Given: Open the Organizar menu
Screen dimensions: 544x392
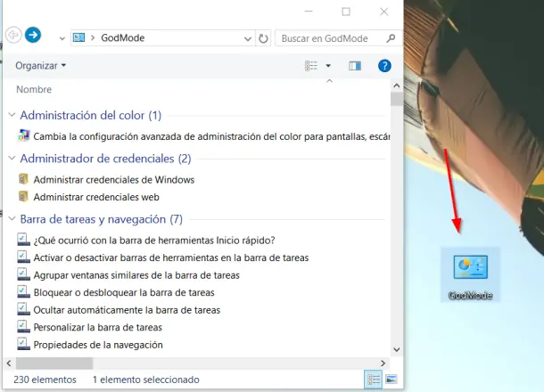Looking at the screenshot, I should pos(41,66).
